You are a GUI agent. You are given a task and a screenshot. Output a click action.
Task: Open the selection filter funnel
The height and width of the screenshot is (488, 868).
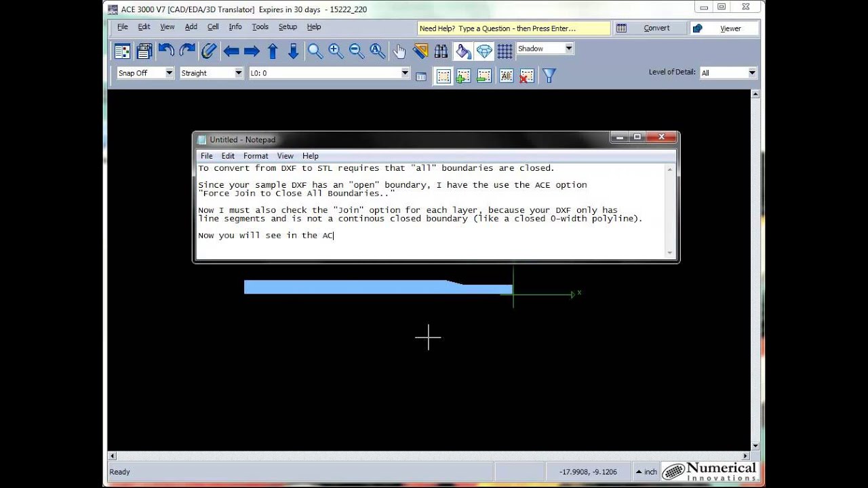point(549,76)
